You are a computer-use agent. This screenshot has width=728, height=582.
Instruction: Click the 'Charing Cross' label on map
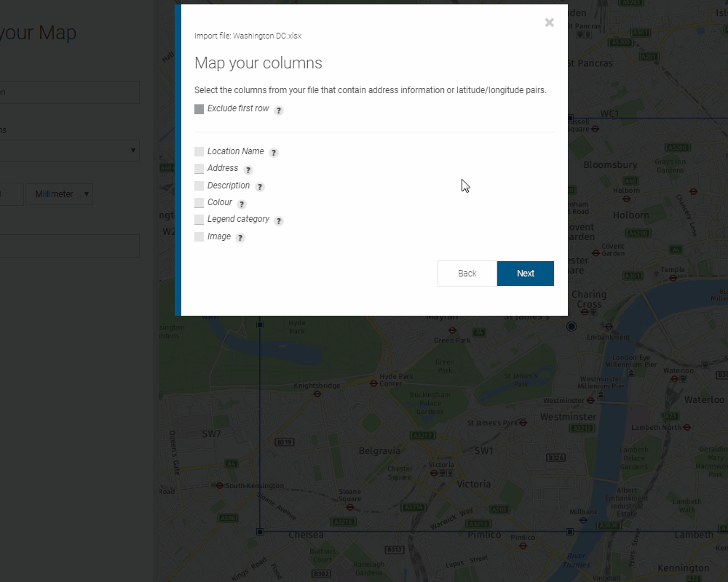pyautogui.click(x=589, y=299)
